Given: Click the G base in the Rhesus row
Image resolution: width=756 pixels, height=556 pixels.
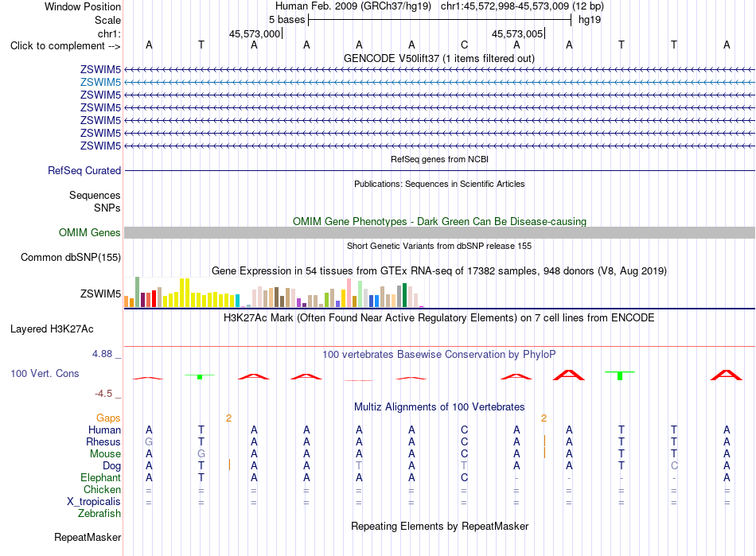Looking at the screenshot, I should 149,441.
